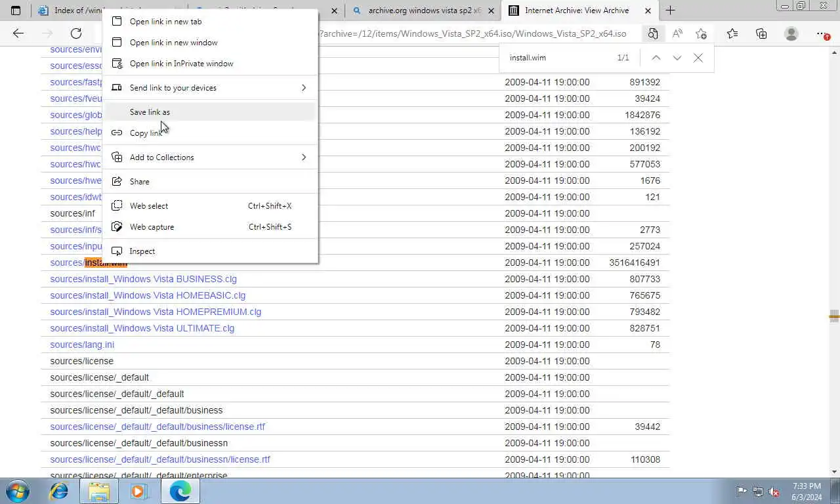Expand Send link to your devices submenu

coord(210,88)
